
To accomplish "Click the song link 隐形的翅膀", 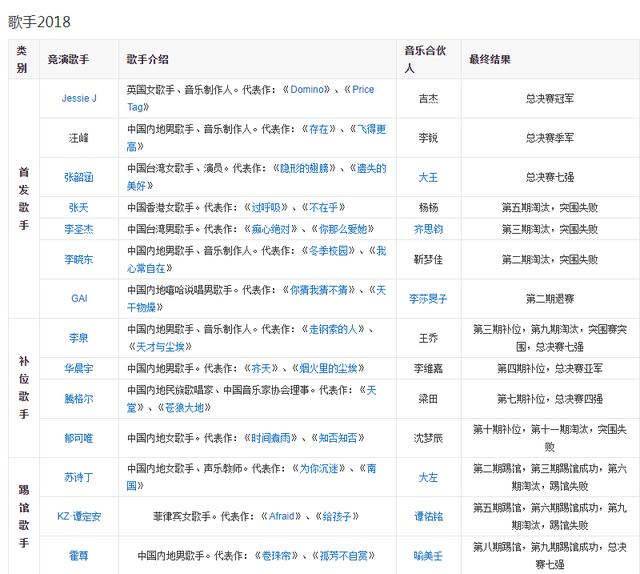I will click(304, 168).
